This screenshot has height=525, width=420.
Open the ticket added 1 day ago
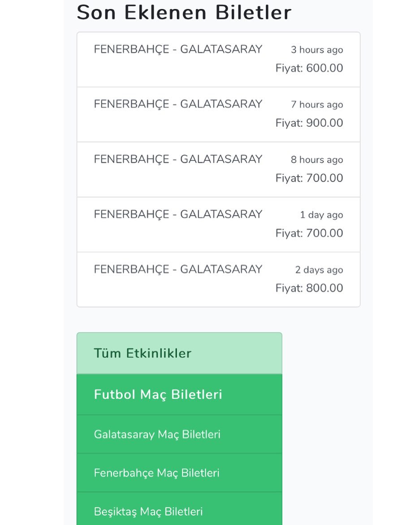(x=219, y=225)
